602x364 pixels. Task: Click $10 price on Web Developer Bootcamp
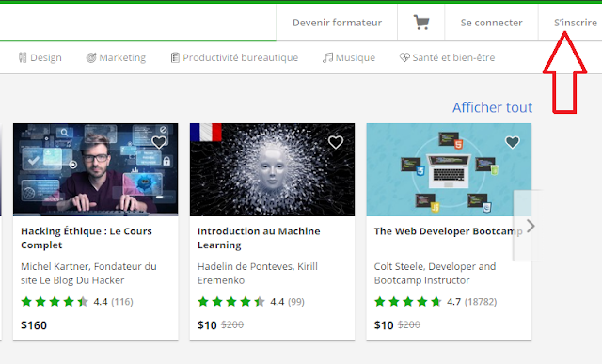pos(384,325)
